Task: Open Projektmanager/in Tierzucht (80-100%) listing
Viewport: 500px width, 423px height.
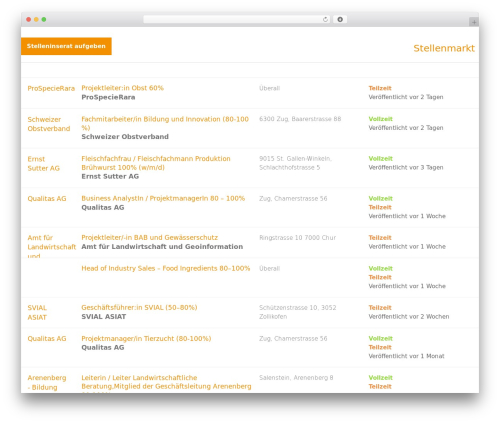Action: 146,339
